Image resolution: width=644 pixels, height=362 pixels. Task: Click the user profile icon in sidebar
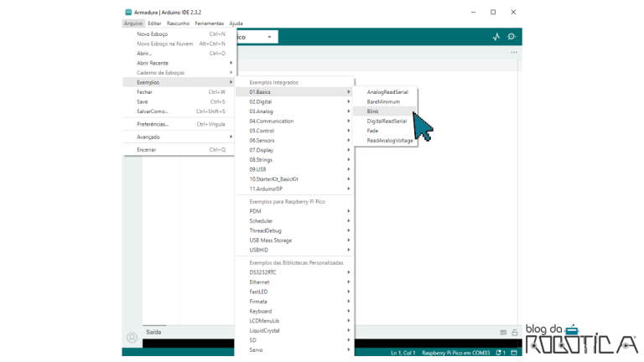[132, 337]
